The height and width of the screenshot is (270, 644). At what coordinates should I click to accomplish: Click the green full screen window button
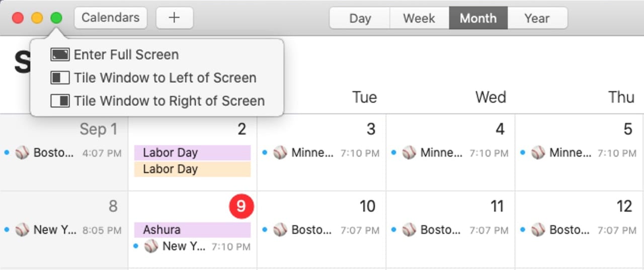[56, 18]
